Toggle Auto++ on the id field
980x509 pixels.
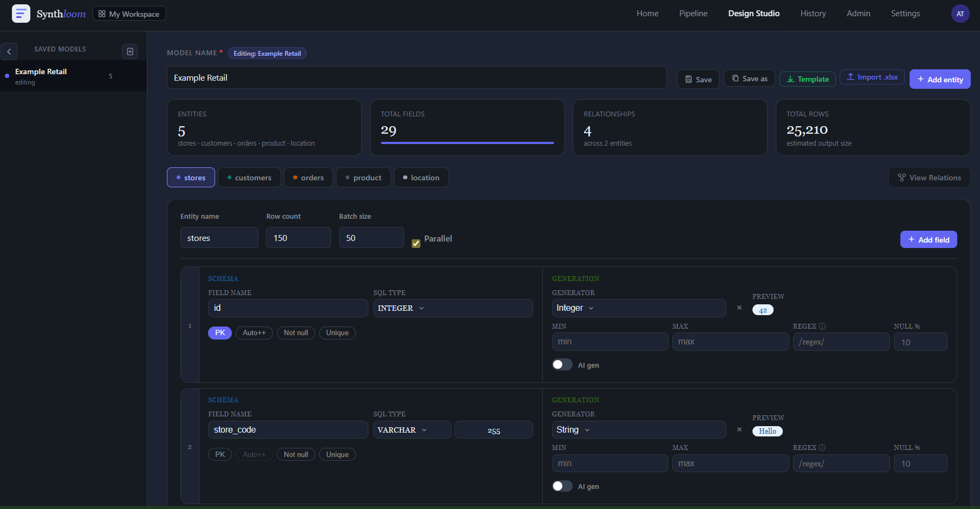point(254,333)
